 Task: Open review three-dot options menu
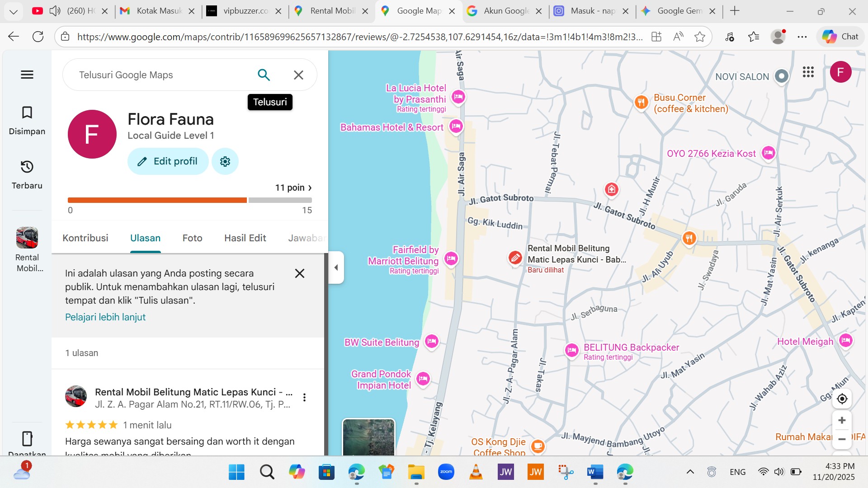pyautogui.click(x=304, y=397)
